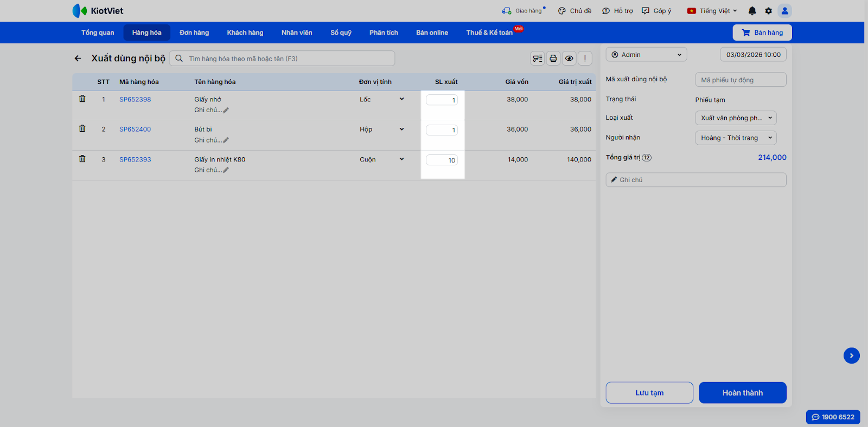Image resolution: width=868 pixels, height=427 pixels.
Task: Print the internal use slip
Action: pos(553,59)
